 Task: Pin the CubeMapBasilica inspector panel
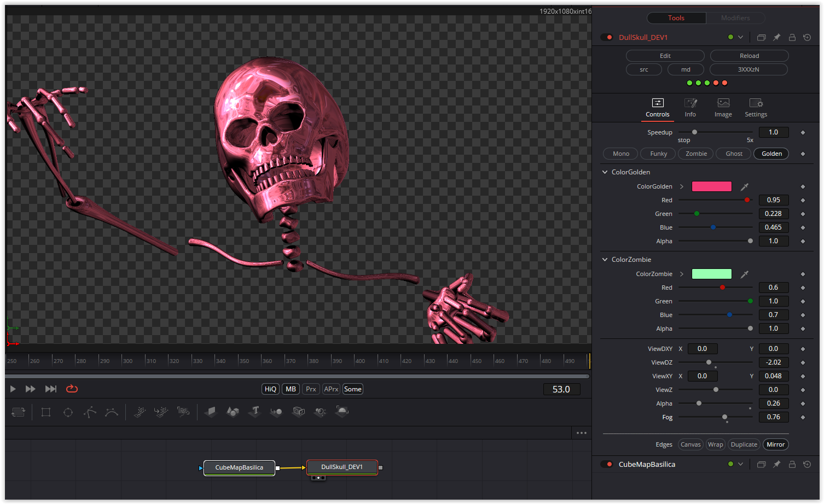pos(776,464)
